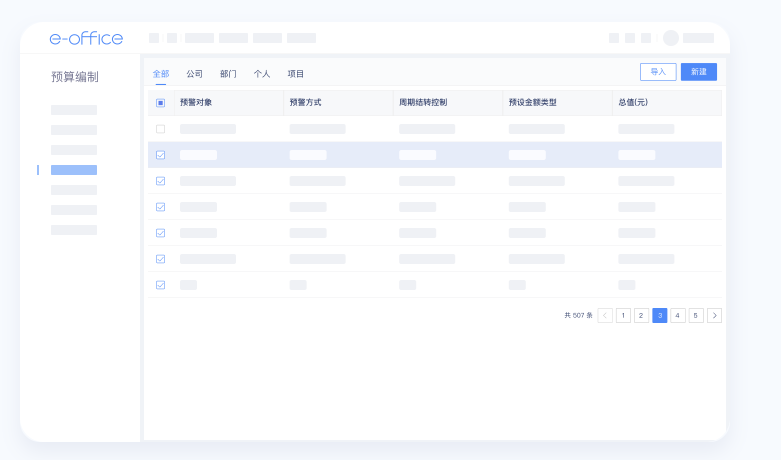This screenshot has height=460, width=781.
Task: Click the user avatar circle in header
Action: [670, 38]
